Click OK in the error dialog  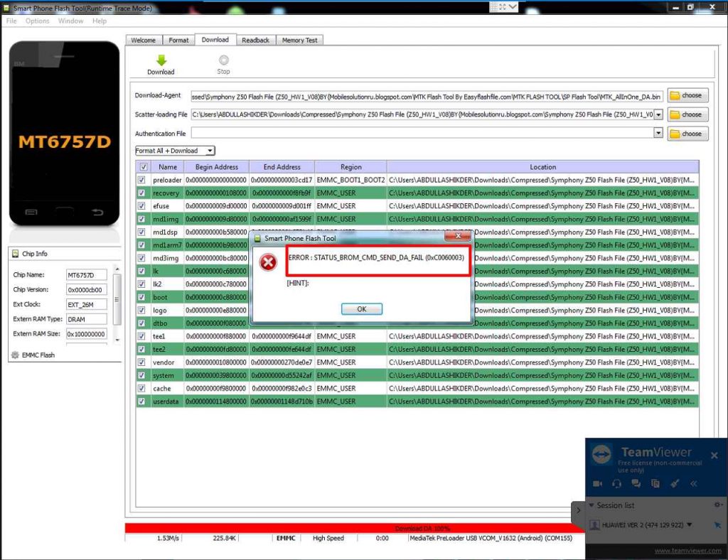pos(362,309)
